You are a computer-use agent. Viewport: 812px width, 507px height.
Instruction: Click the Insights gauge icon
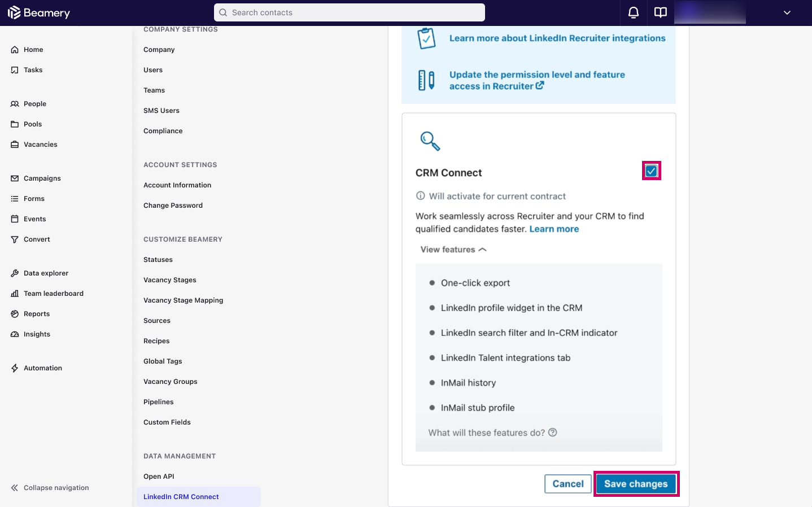[x=15, y=334]
